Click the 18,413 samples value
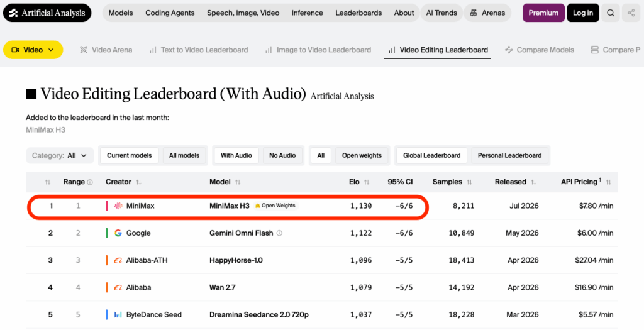 461,260
